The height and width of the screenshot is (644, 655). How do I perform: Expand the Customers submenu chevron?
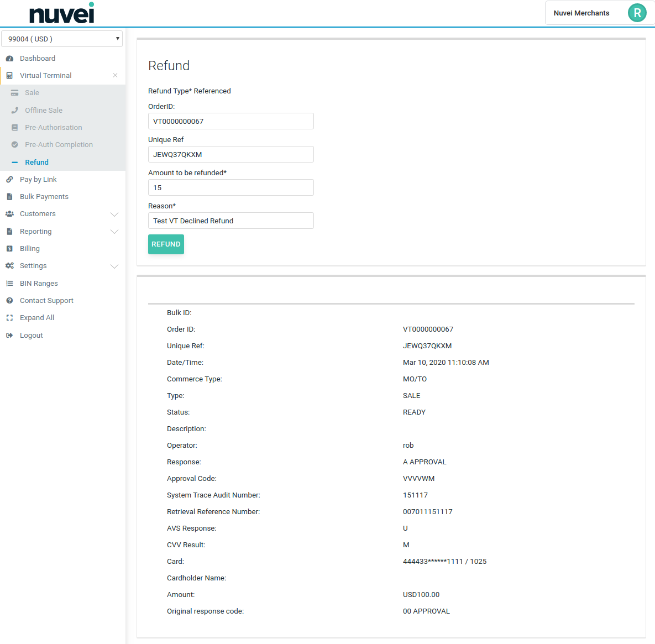point(114,214)
